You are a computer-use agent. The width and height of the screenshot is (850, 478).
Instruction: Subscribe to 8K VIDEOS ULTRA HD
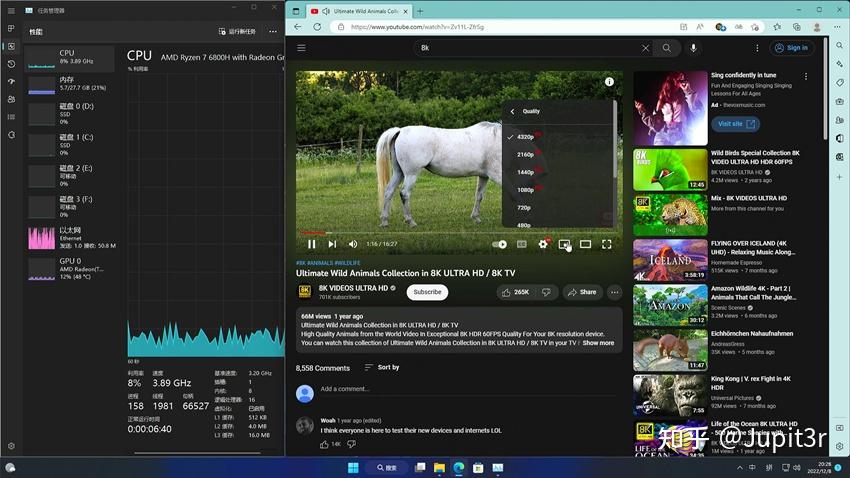pyautogui.click(x=427, y=292)
